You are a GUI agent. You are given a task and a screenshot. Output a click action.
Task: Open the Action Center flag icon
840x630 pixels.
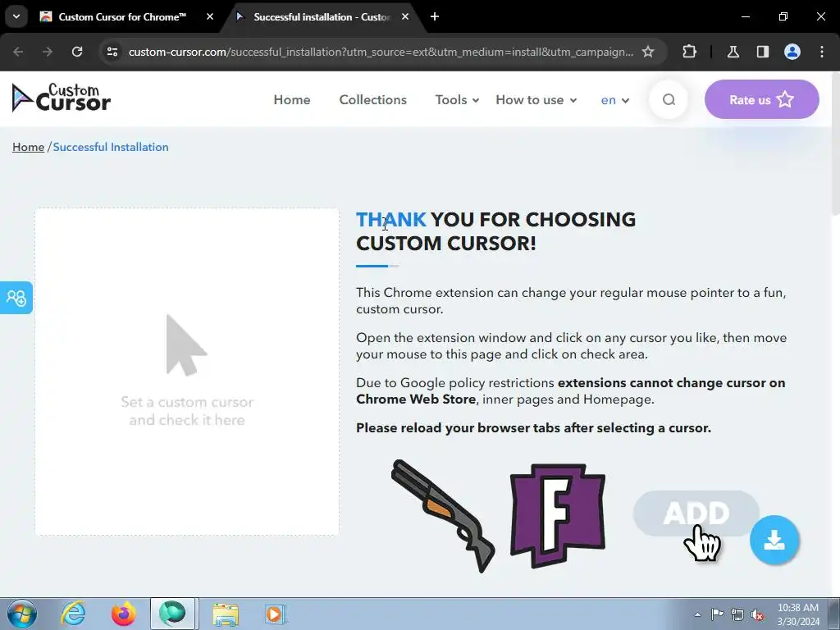(717, 614)
